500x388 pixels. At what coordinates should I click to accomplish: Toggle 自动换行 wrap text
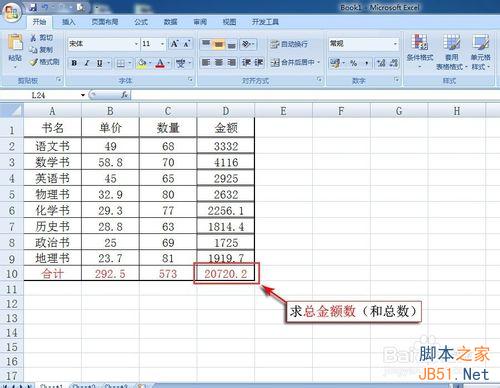pos(289,44)
